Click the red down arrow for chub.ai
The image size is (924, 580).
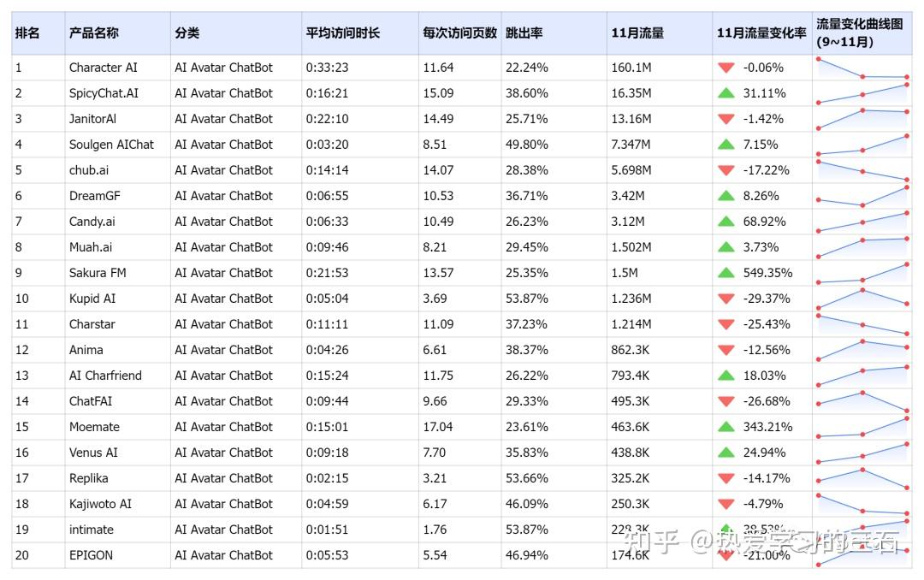click(x=726, y=170)
